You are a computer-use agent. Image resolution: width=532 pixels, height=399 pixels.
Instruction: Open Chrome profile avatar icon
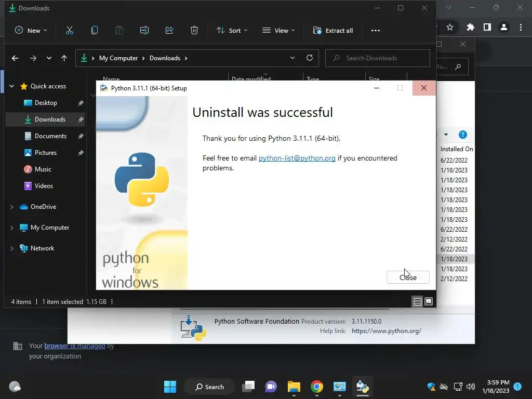[504, 27]
